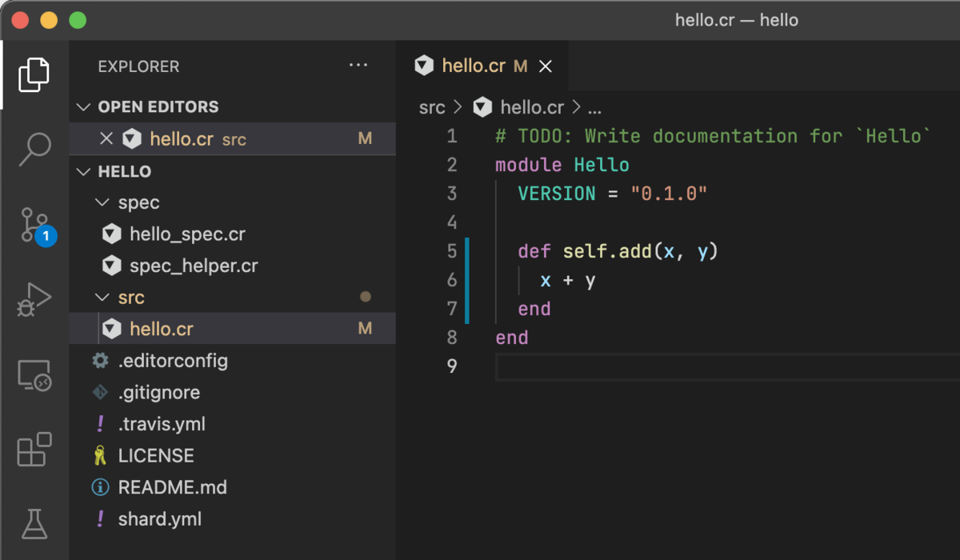The width and height of the screenshot is (960, 560).
Task: Select the hello.cr editor tab
Action: click(473, 66)
